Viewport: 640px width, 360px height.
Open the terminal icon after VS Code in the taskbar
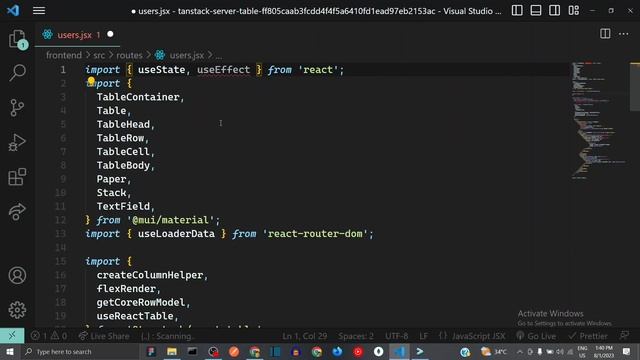point(420,351)
